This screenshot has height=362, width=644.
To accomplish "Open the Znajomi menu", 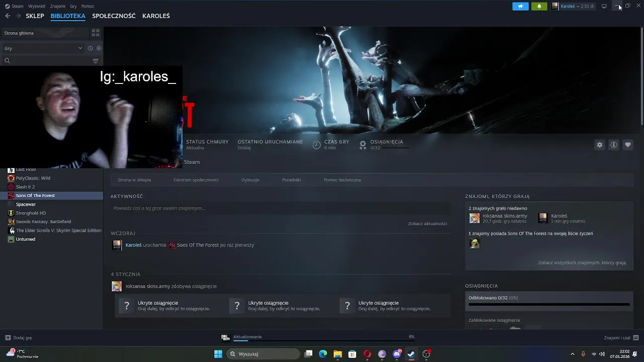I will coord(58,6).
